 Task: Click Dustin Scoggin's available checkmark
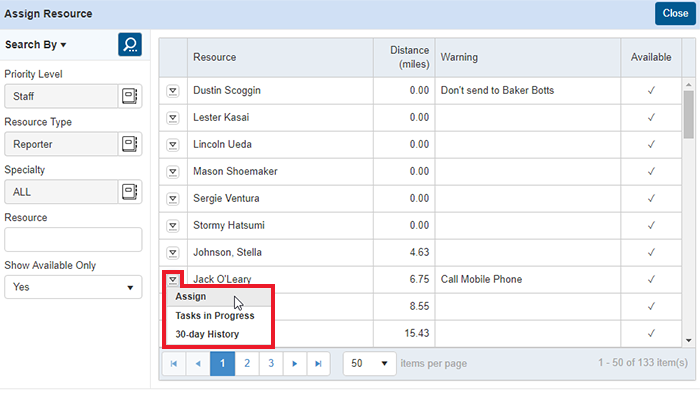point(651,91)
